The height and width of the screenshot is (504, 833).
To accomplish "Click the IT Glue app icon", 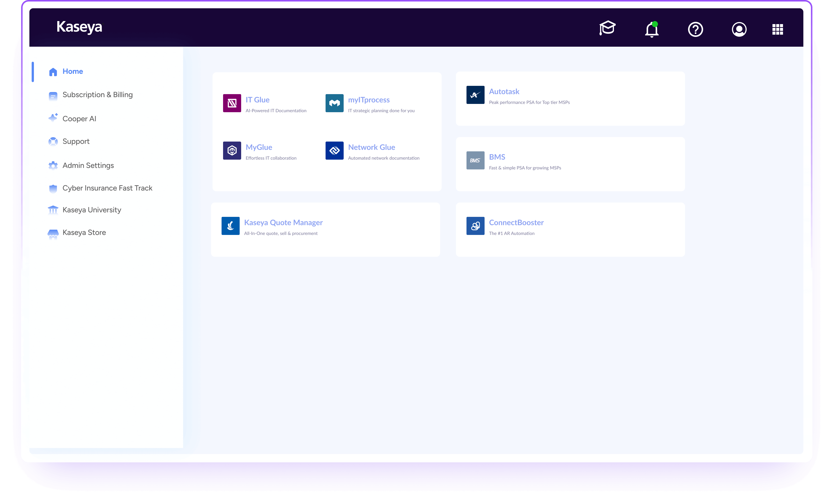I will point(232,103).
